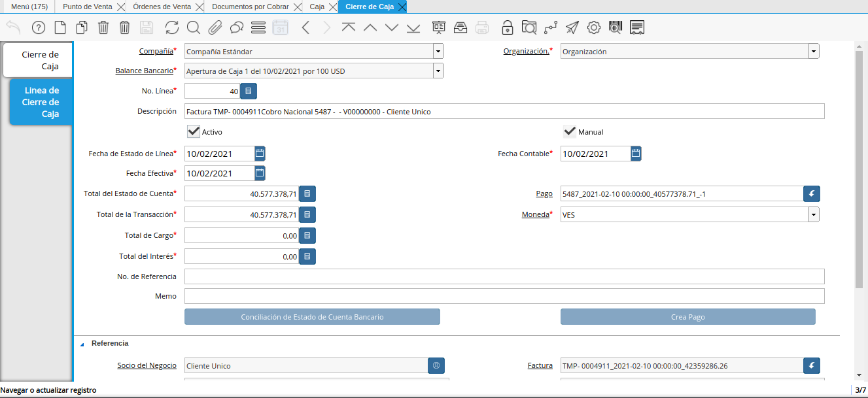This screenshot has width=868, height=398.
Task: Toggle the Activo checkbox
Action: (x=194, y=131)
